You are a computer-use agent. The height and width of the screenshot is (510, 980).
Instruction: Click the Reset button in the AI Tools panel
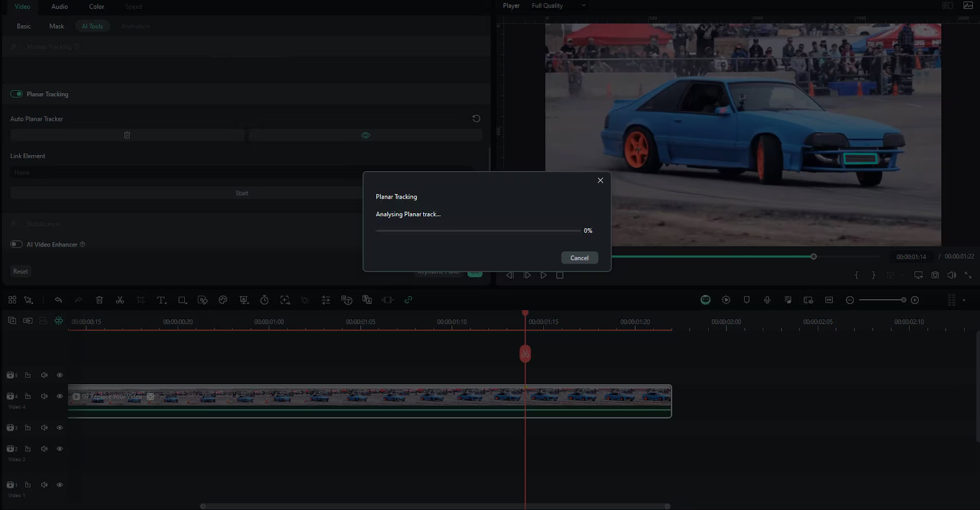pos(21,272)
